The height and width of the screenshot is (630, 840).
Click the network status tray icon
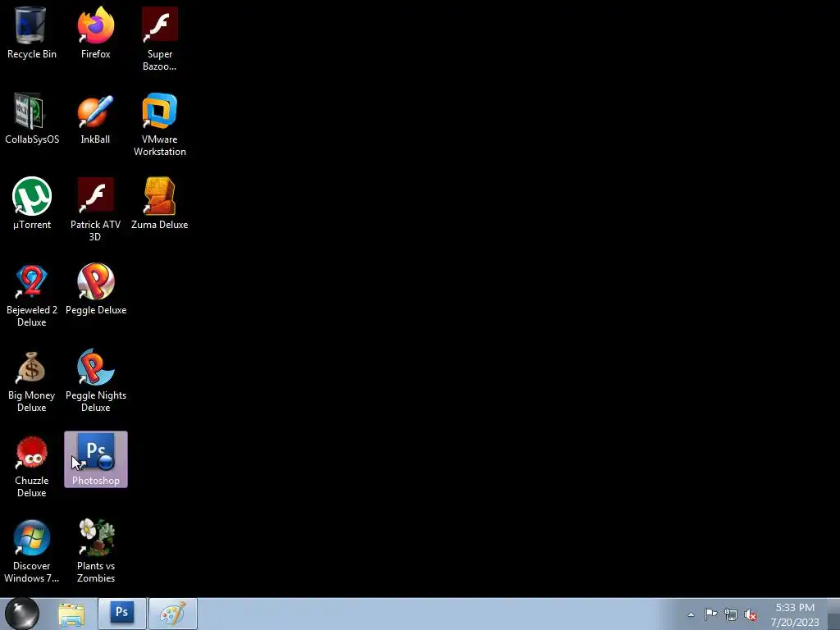[731, 614]
